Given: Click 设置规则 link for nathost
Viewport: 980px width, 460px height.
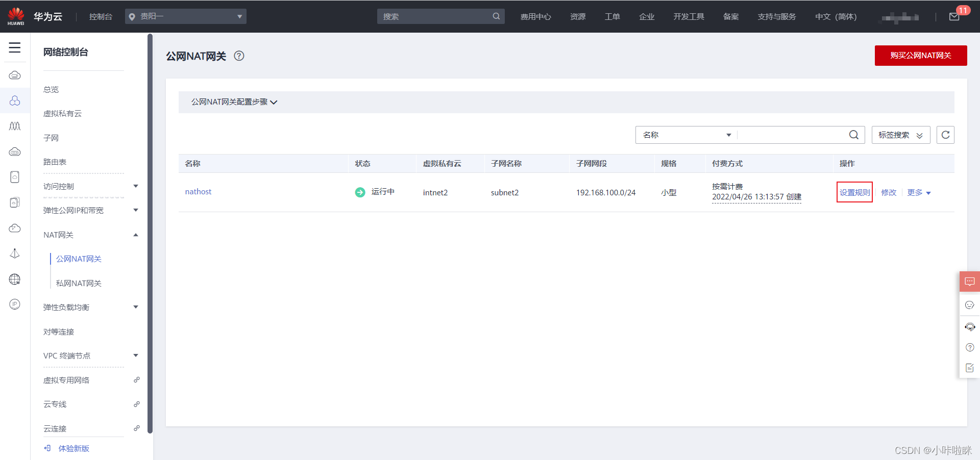Looking at the screenshot, I should tap(854, 192).
